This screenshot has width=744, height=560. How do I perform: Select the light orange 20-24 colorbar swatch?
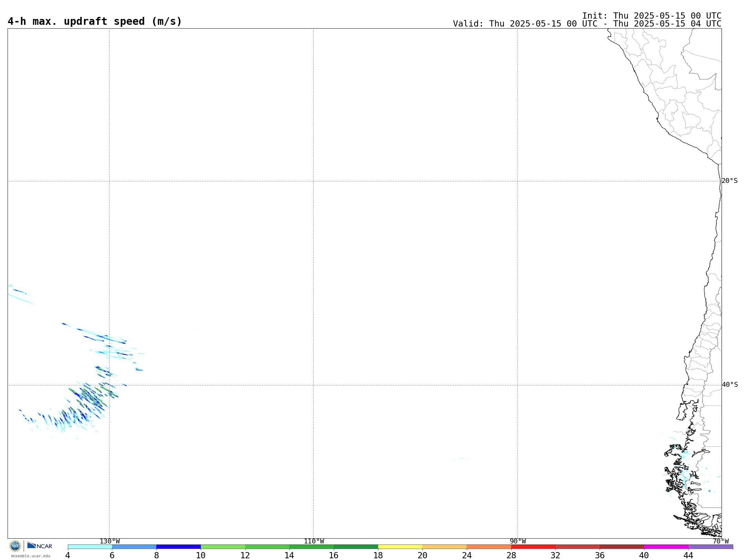pyautogui.click(x=445, y=547)
